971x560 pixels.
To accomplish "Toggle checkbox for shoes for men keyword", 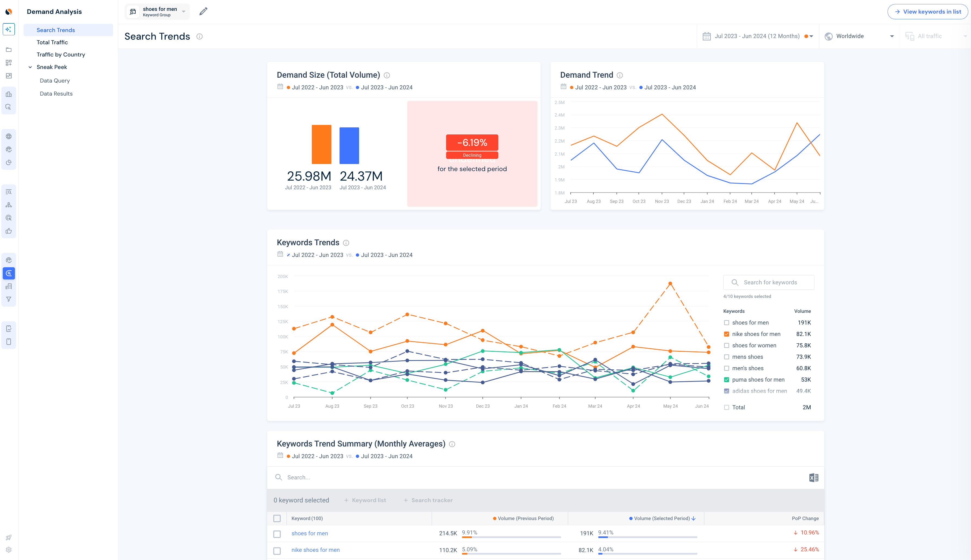I will point(726,323).
